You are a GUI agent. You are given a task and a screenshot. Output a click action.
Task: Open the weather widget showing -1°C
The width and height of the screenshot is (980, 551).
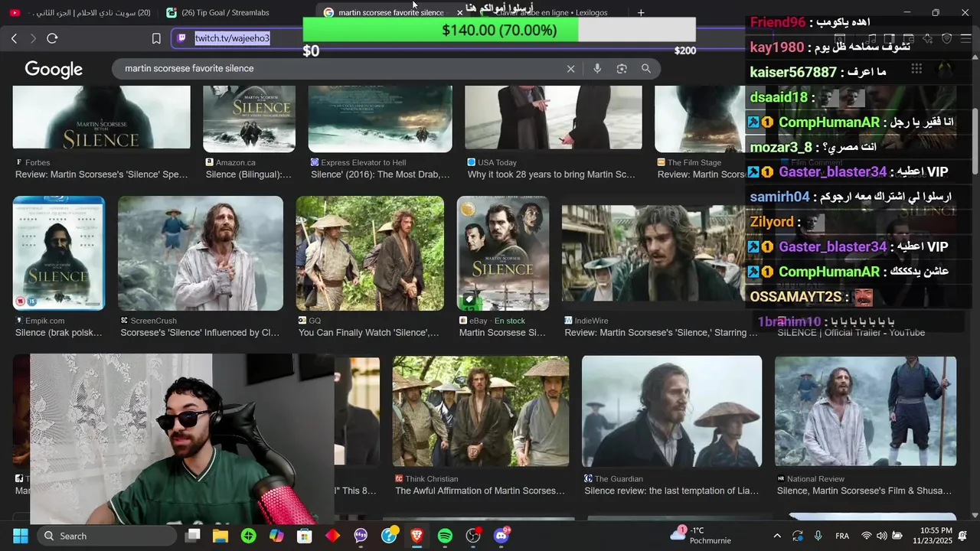pyautogui.click(x=701, y=535)
